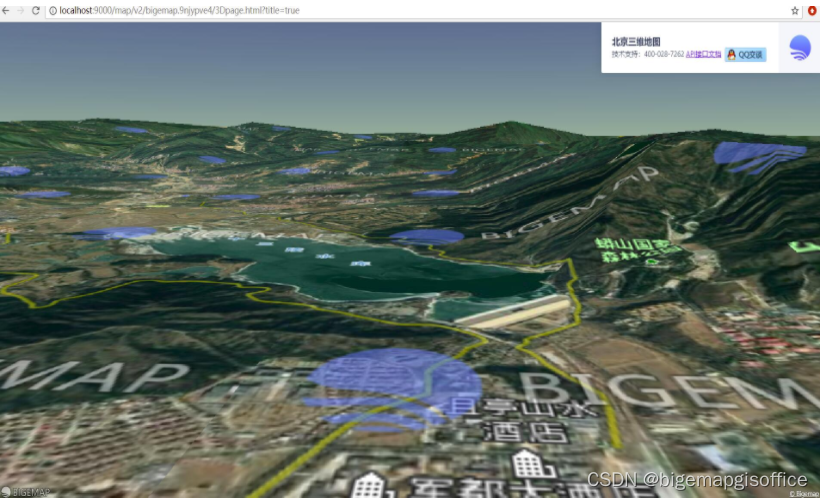The image size is (823, 500).
Task: Go forward in the browser
Action: tap(20, 10)
